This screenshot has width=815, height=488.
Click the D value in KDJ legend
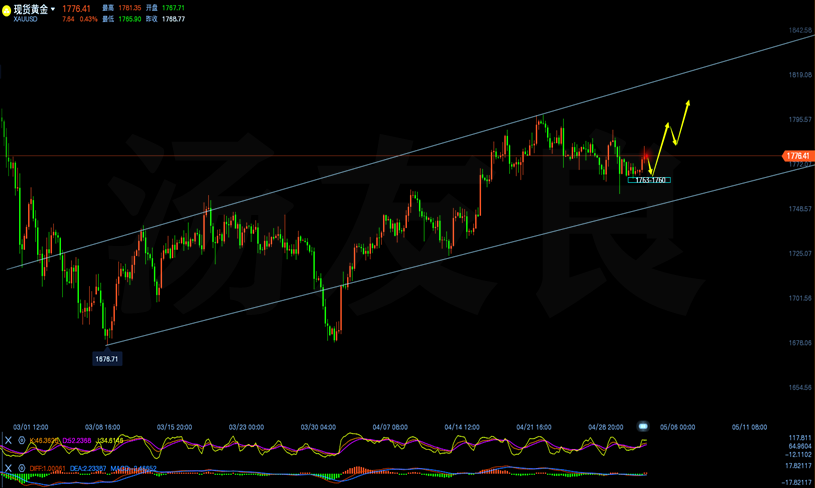tap(77, 441)
